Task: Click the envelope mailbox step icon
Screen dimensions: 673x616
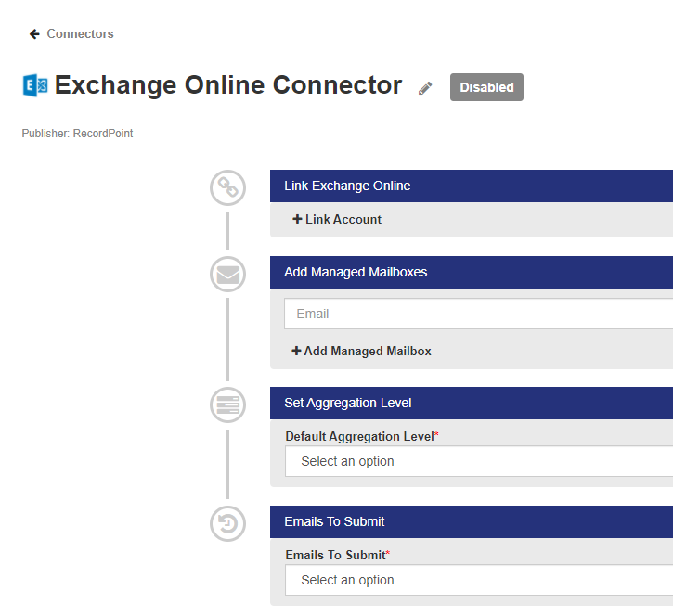Action: click(228, 274)
